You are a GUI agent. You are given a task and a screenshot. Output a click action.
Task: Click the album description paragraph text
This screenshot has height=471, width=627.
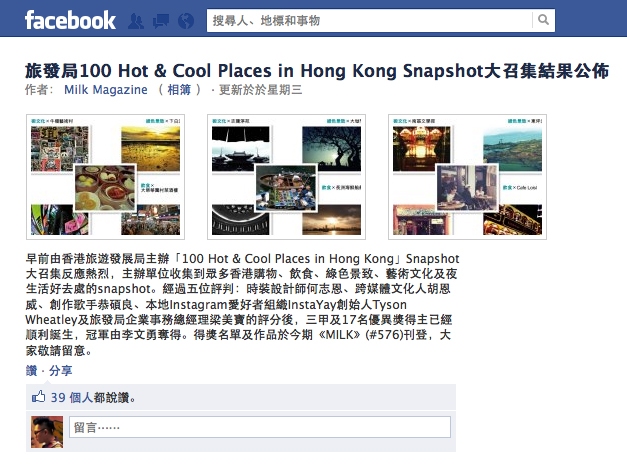(x=242, y=305)
